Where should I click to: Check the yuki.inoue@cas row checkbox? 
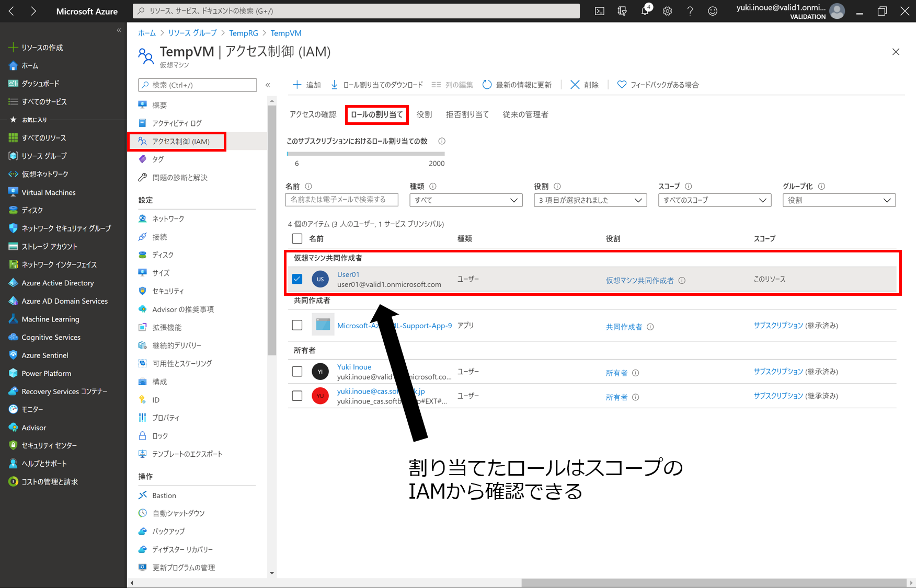click(297, 396)
